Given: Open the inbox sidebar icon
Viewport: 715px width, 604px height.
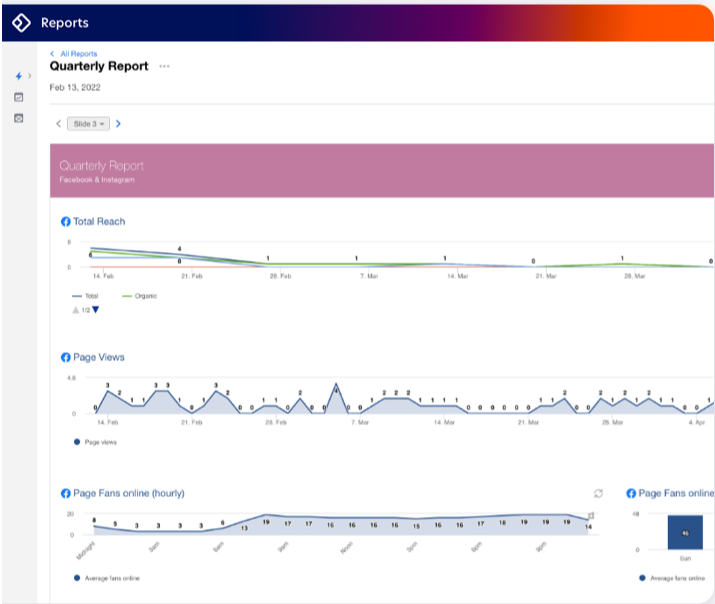Looking at the screenshot, I should [19, 118].
